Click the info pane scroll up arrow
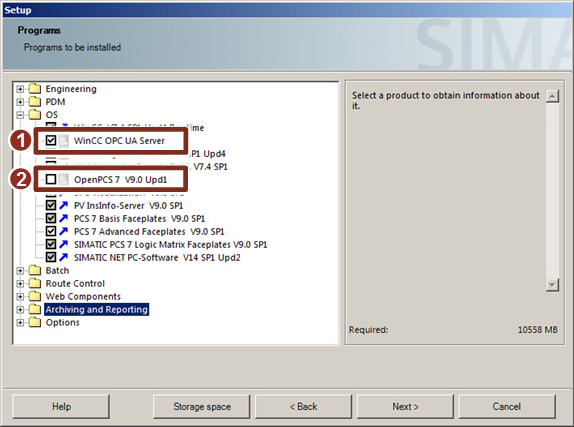The width and height of the screenshot is (574, 427). (x=552, y=96)
